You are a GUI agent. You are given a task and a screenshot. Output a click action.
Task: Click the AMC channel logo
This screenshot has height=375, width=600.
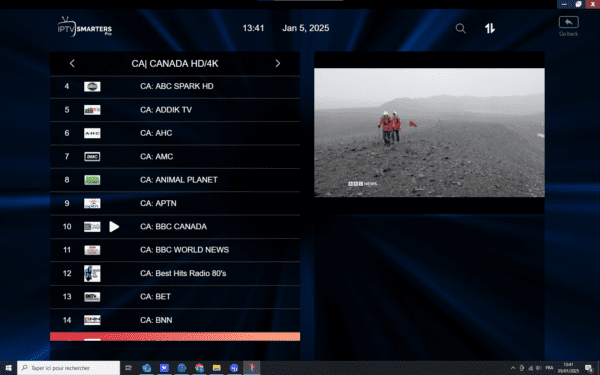tap(92, 157)
